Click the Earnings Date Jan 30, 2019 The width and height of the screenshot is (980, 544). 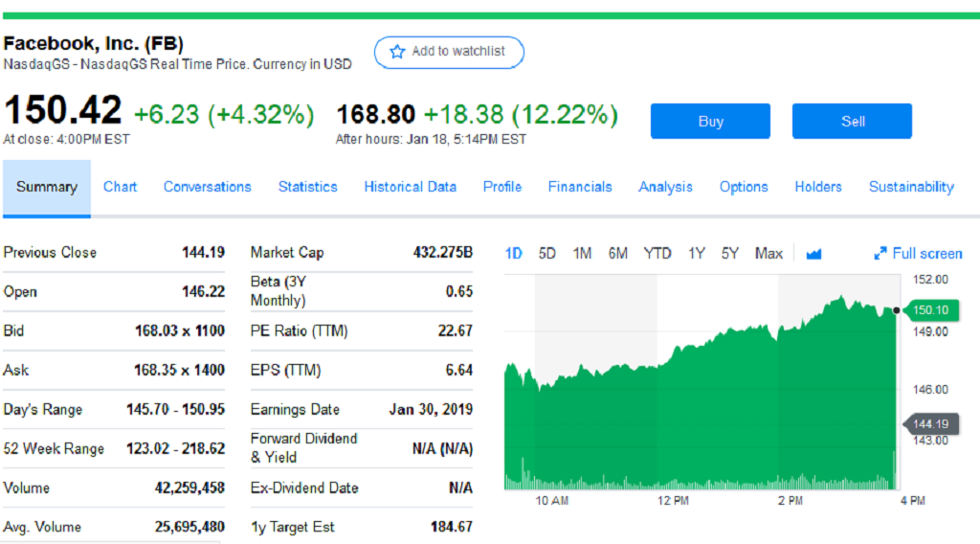pyautogui.click(x=431, y=410)
